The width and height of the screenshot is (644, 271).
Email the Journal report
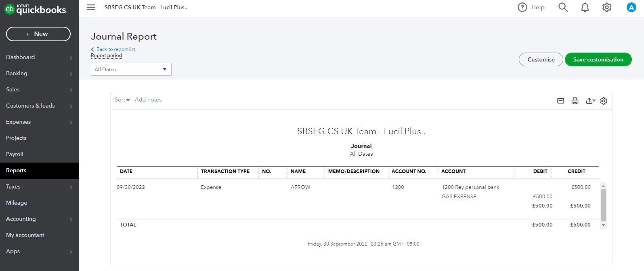[560, 101]
